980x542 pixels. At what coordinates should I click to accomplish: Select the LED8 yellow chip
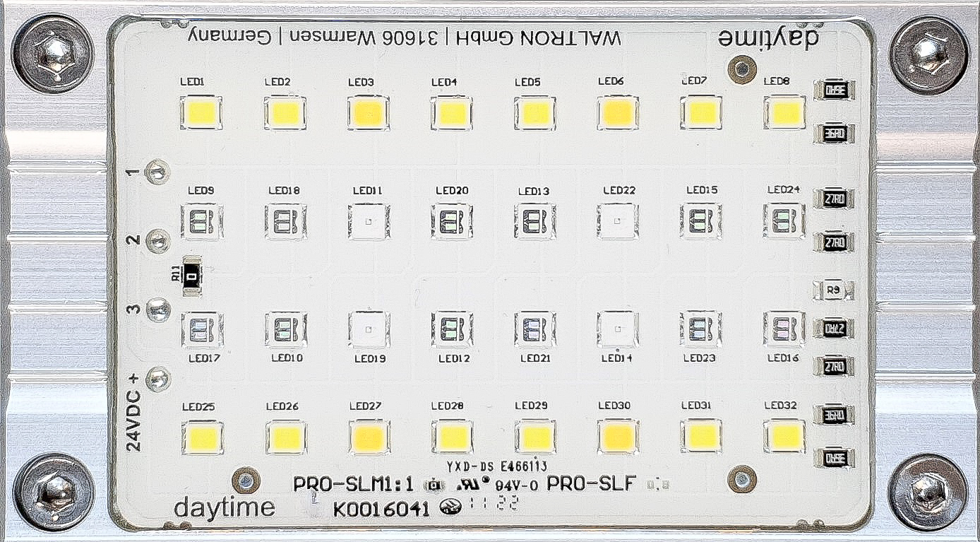(x=785, y=113)
